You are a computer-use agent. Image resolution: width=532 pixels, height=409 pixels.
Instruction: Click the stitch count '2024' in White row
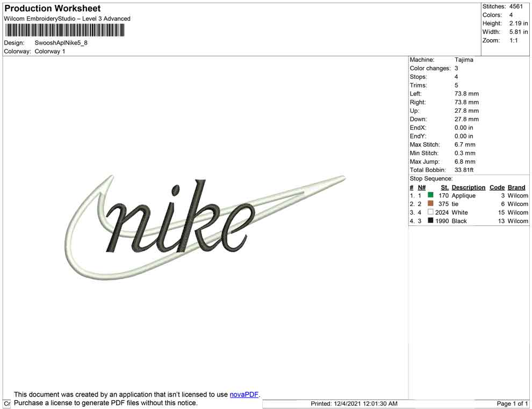click(x=442, y=213)
